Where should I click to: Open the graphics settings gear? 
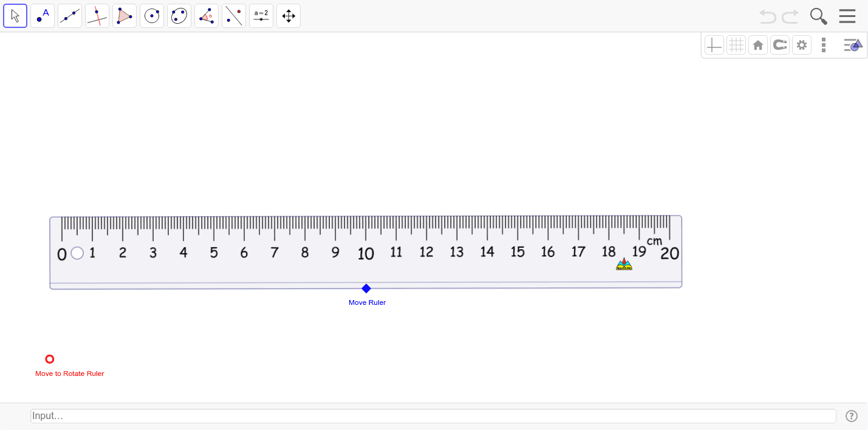tap(801, 44)
